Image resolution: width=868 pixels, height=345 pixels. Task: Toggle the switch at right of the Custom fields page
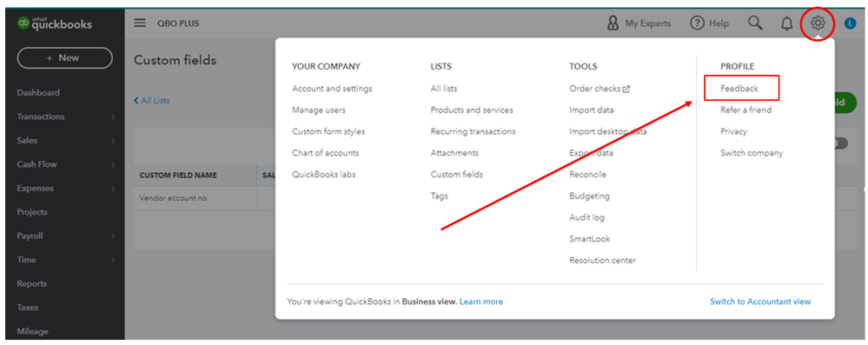click(x=841, y=143)
